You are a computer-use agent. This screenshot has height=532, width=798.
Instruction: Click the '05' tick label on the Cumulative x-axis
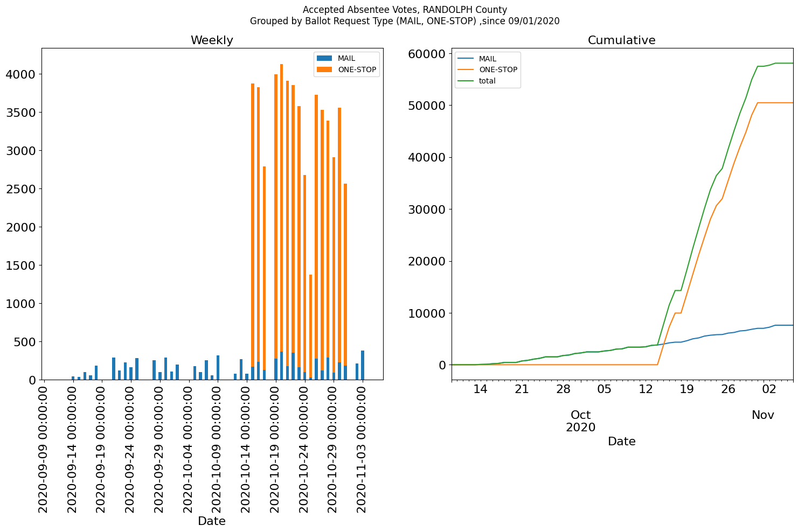[x=605, y=389]
